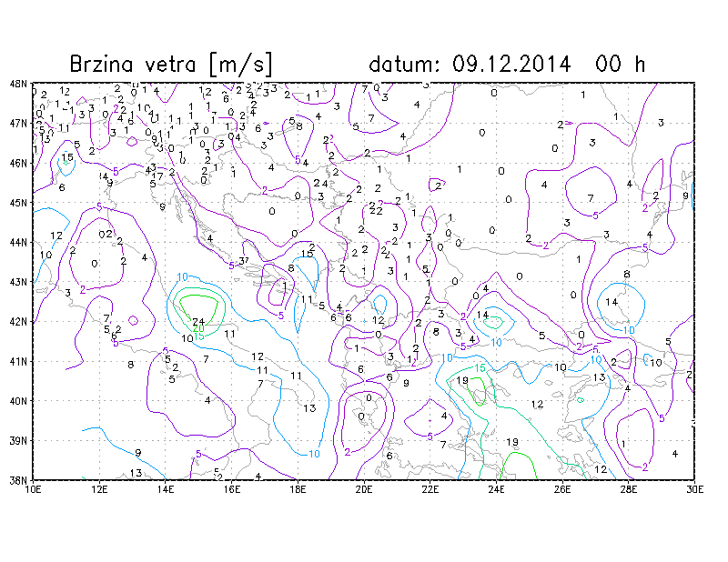Click the '45N' latitude axis label

18,203
